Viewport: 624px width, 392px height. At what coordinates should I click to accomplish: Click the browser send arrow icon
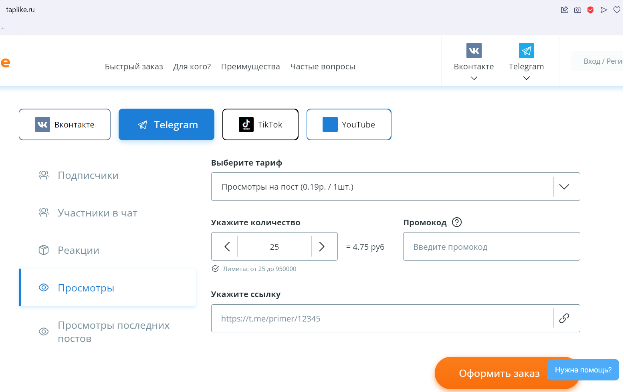[603, 10]
